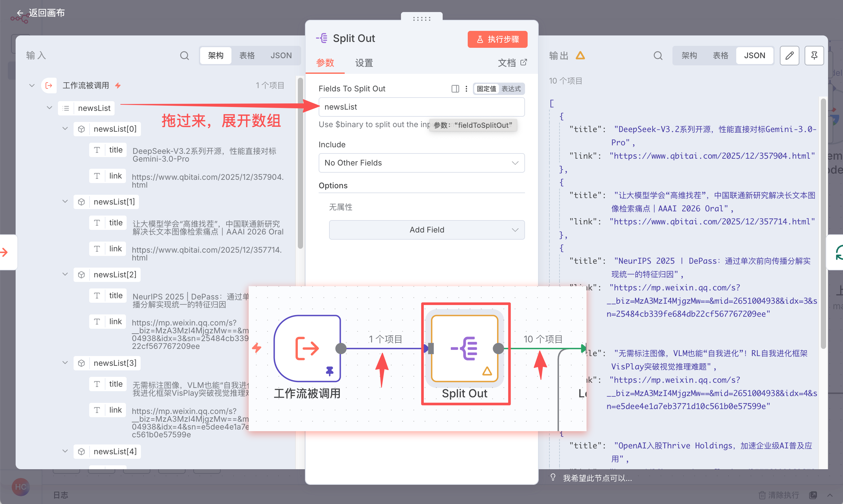Click the output warning triangle icon
Screen dimensions: 843x504
coord(580,55)
